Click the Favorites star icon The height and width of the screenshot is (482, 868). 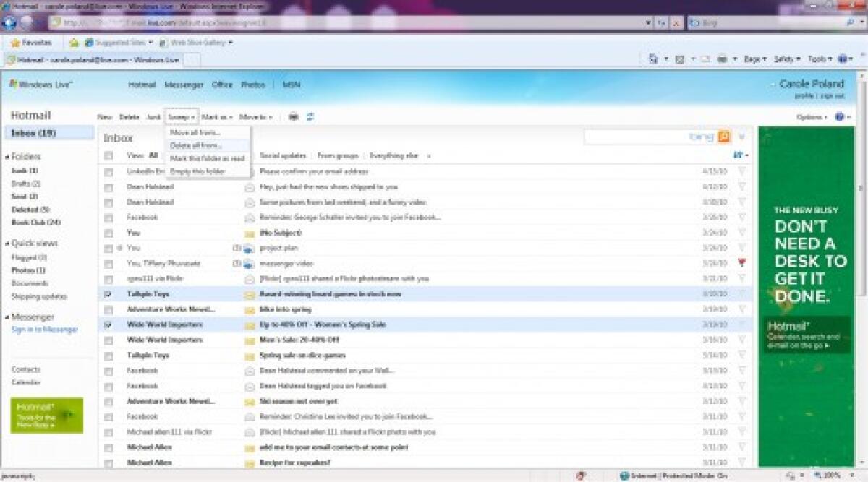click(x=15, y=43)
